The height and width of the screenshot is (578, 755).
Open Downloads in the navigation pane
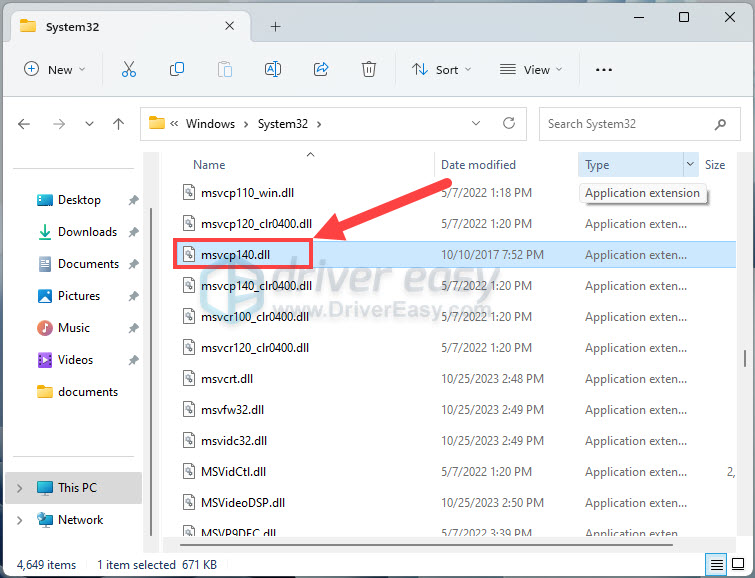87,232
